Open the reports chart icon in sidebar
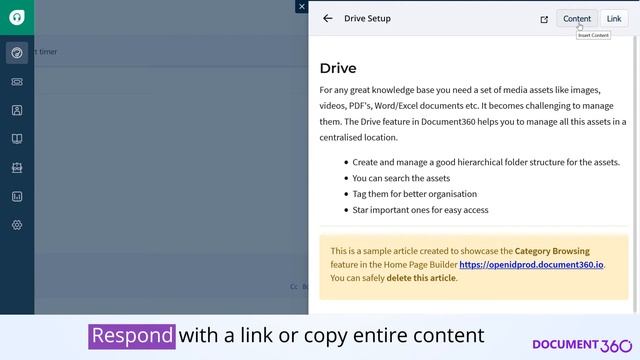 (x=17, y=196)
